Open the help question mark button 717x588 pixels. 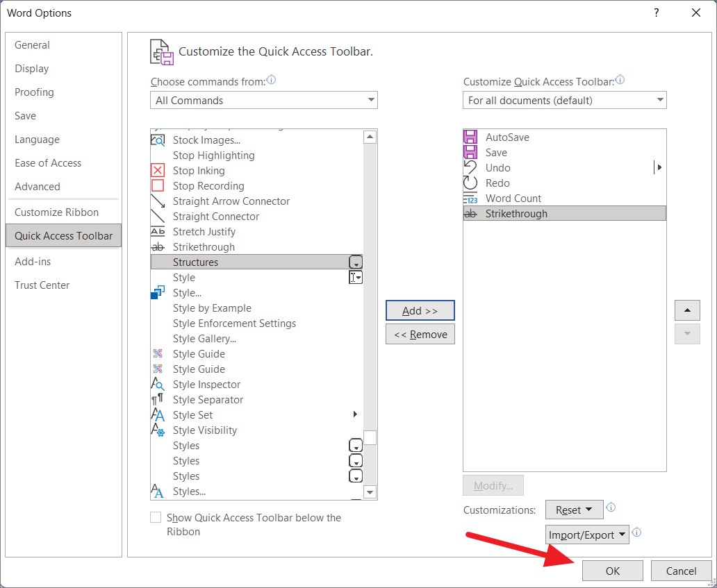pyautogui.click(x=657, y=12)
